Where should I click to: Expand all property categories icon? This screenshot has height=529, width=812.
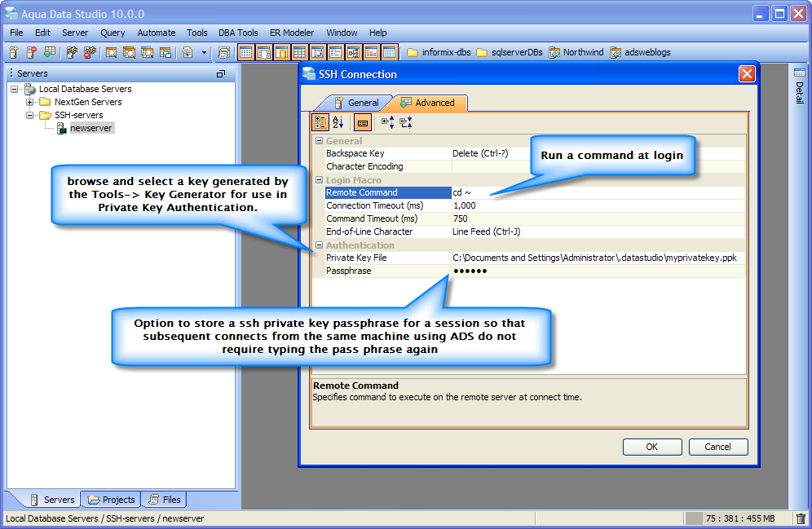pos(387,123)
